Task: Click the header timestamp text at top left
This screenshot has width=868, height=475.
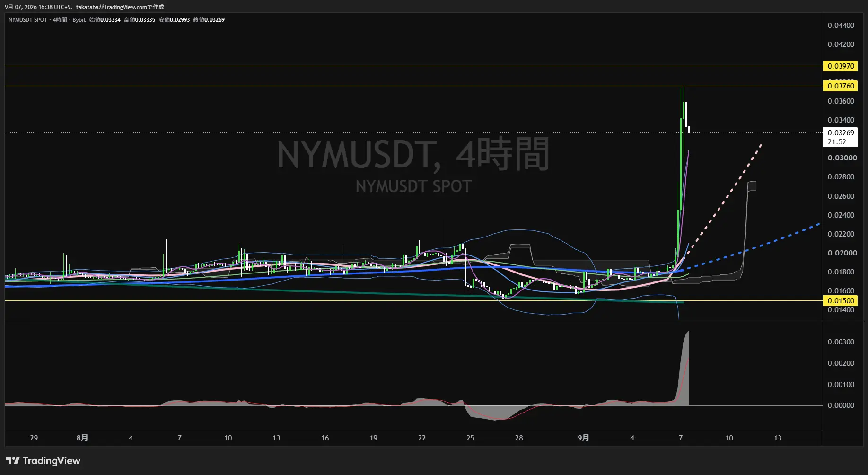Action: point(84,7)
